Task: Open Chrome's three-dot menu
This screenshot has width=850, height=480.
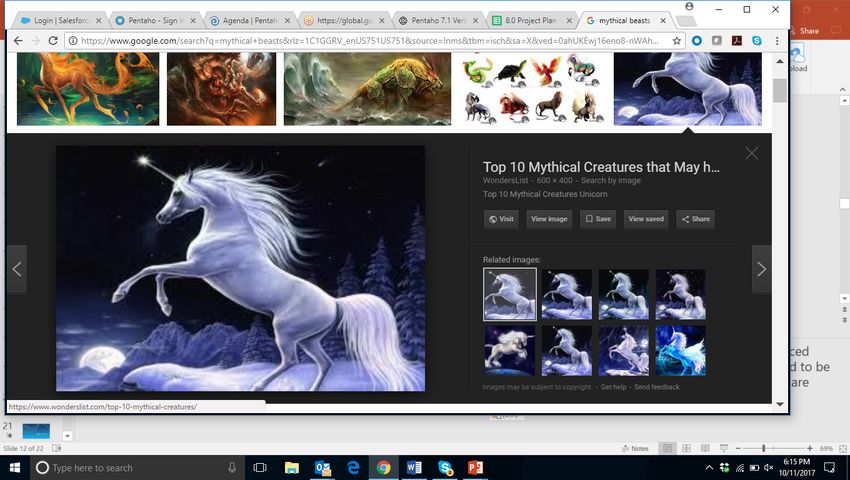Action: 777,41
